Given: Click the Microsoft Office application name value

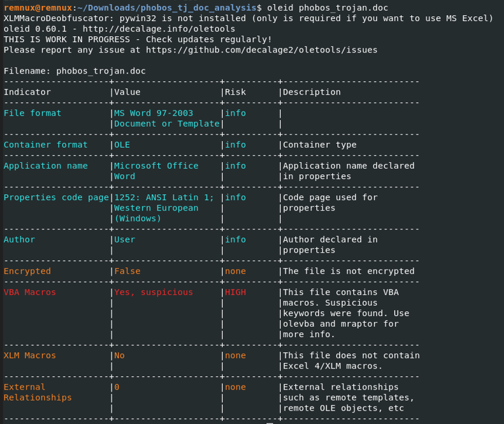Looking at the screenshot, I should 156,166.
